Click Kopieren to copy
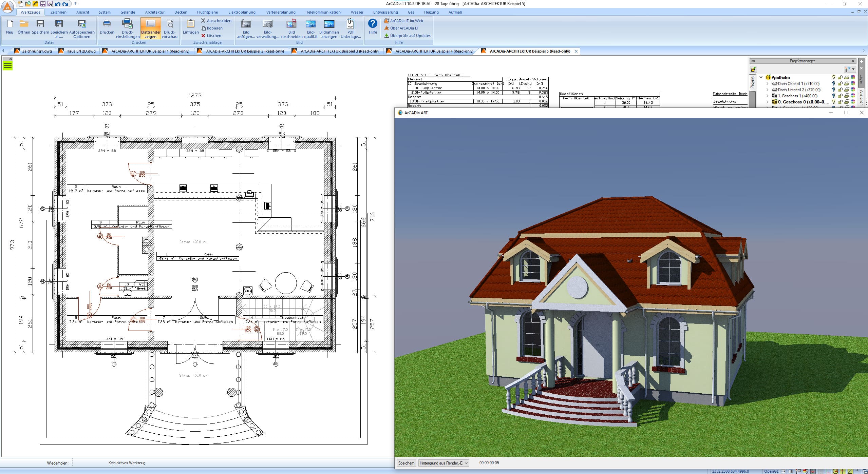This screenshot has height=474, width=868. click(x=212, y=28)
